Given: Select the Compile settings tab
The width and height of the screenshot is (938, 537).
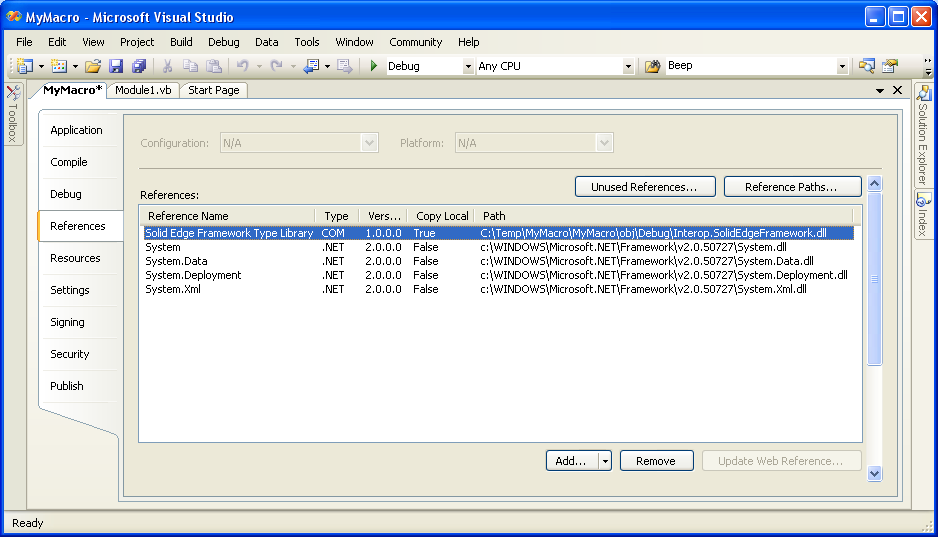Looking at the screenshot, I should coord(69,162).
